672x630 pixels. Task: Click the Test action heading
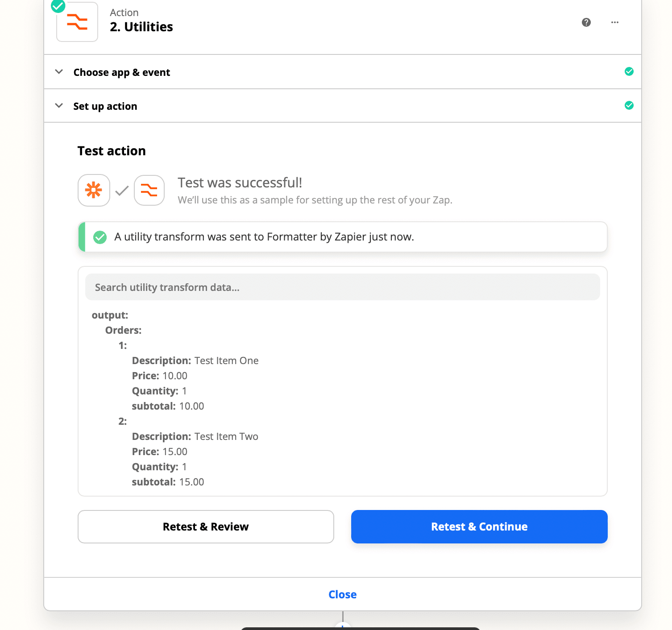point(112,151)
